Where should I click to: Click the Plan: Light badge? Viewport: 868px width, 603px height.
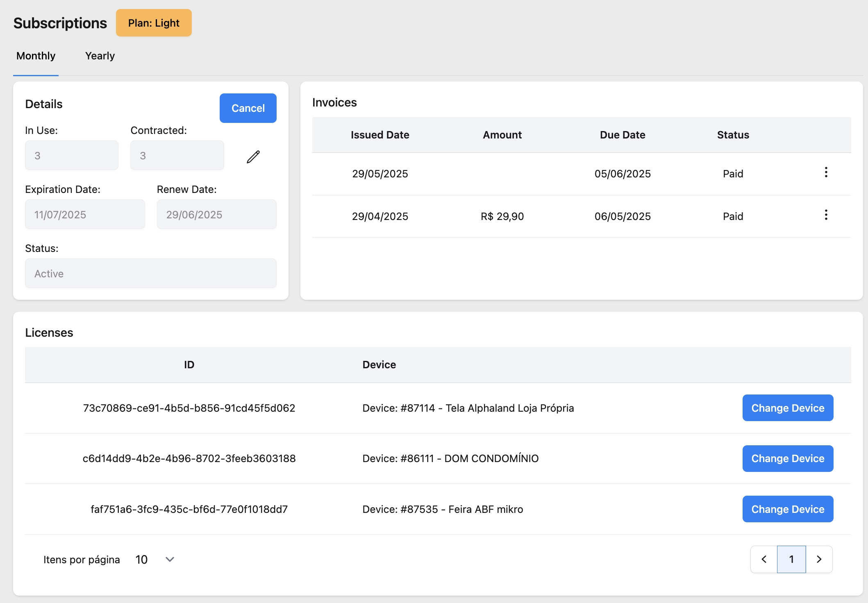coord(154,23)
